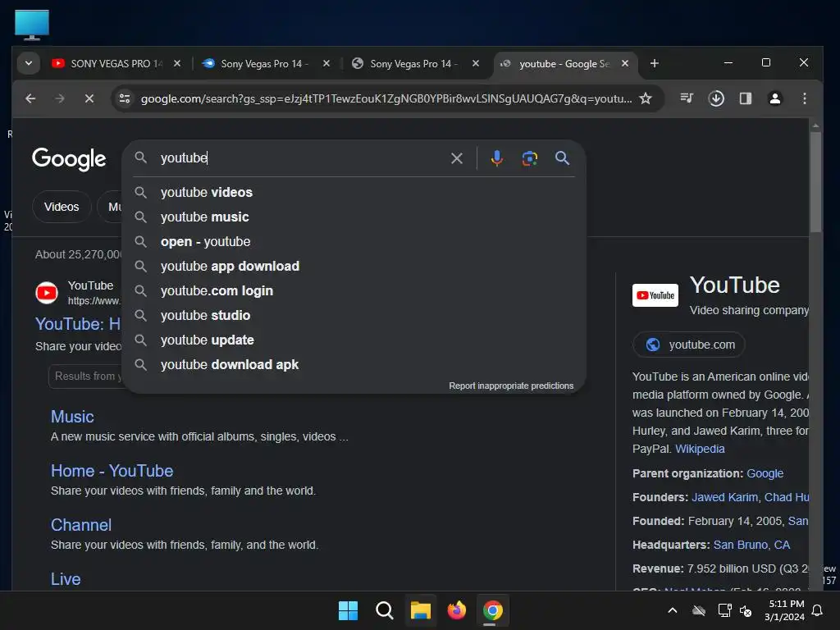Open the media control icon
The image size is (840, 630).
[687, 98]
